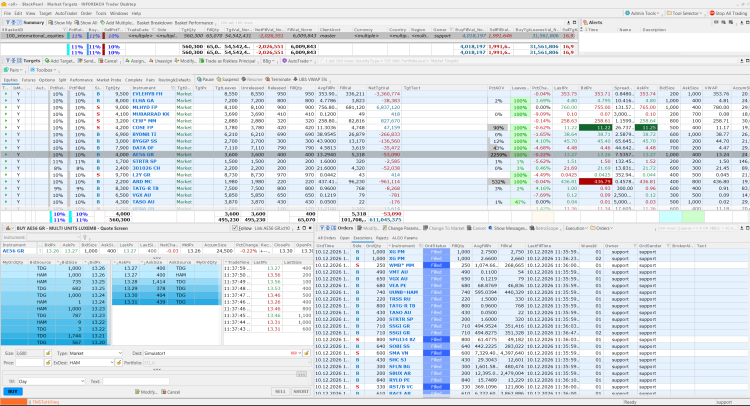Click Trade as Riskless Principal icon
Image resolution: width=750 pixels, height=406 pixels.
202,61
